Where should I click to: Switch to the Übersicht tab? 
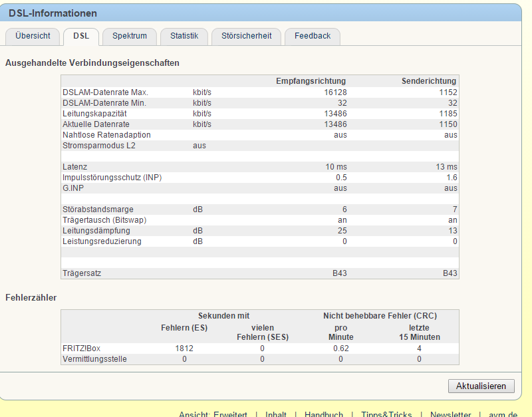coord(33,36)
